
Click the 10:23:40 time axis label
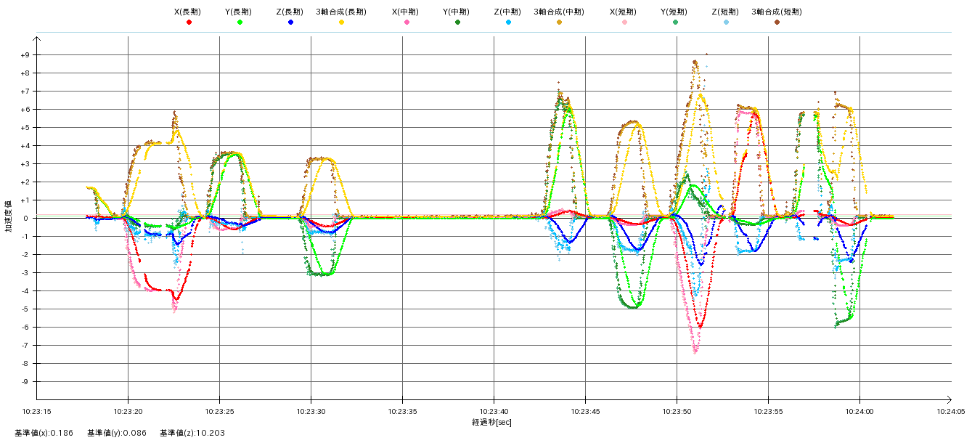pos(494,410)
